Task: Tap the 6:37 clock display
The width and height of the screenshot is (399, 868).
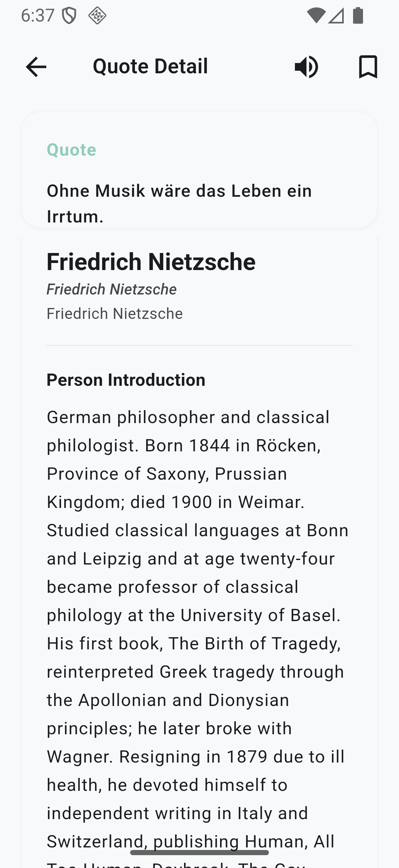Action: pos(38,15)
